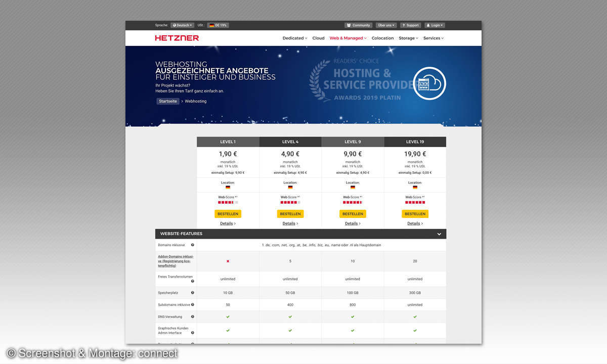The image size is (607, 364).
Task: Click the Level 4 column header
Action: point(290,142)
